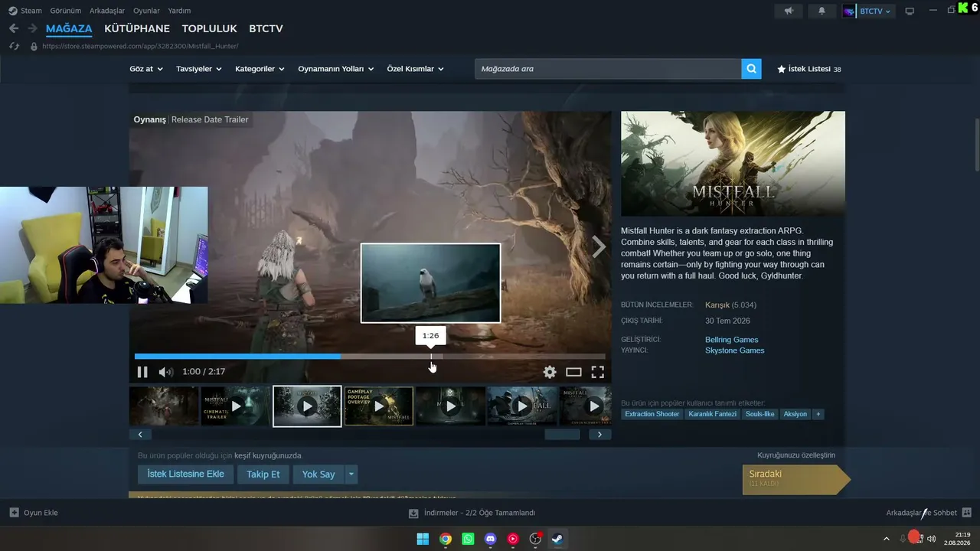The height and width of the screenshot is (551, 980).
Task: Open the Arkadaşlar ve Sohbet icon
Action: pyautogui.click(x=967, y=513)
